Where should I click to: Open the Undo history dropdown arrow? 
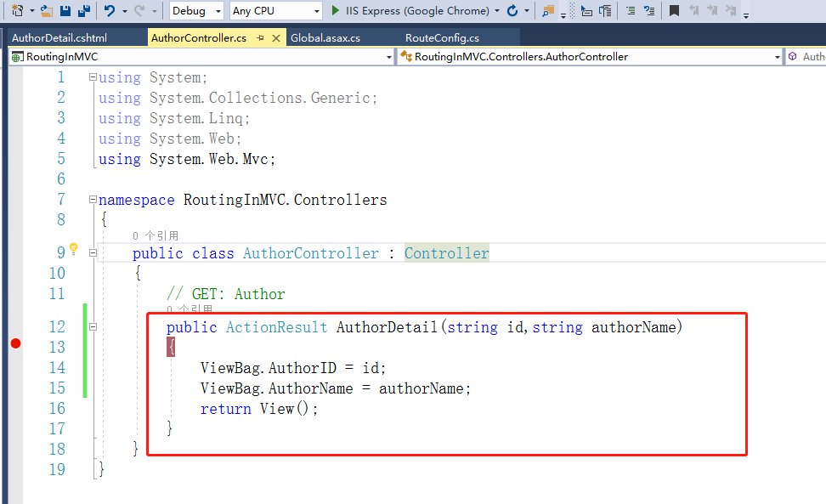pos(125,10)
